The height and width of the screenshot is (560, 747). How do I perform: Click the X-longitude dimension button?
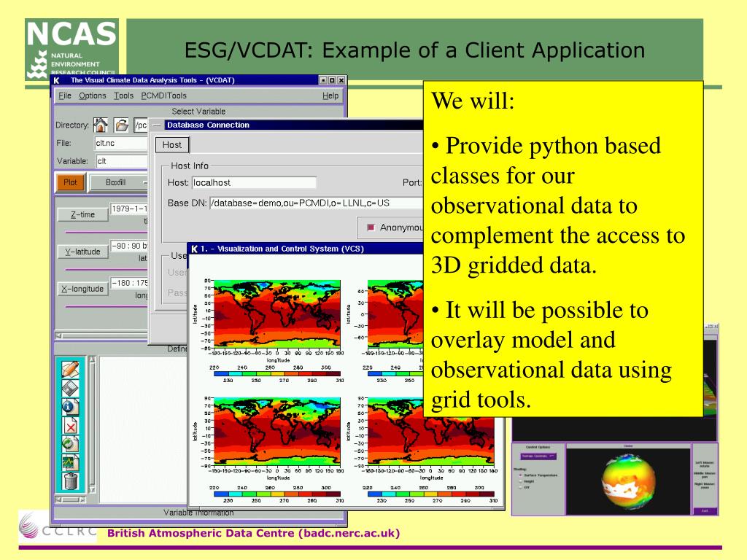pos(83,289)
